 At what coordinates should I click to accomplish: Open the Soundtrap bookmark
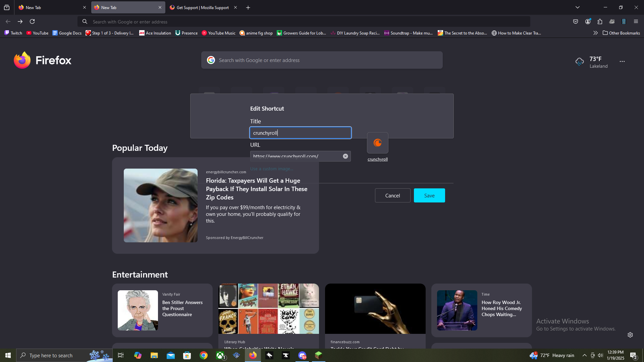pos(409,33)
